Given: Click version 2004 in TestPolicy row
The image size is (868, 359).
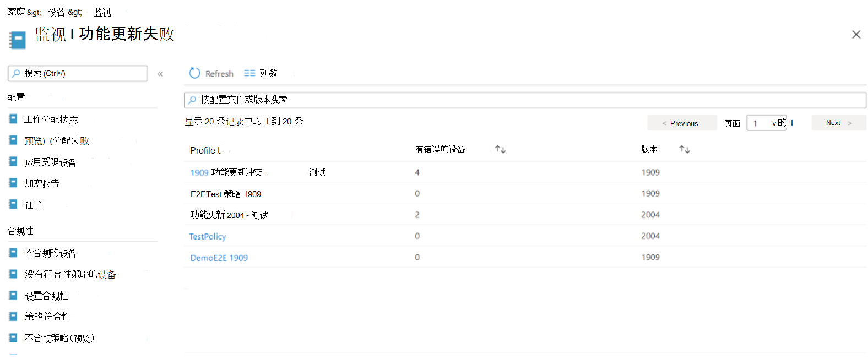Looking at the screenshot, I should tap(650, 236).
